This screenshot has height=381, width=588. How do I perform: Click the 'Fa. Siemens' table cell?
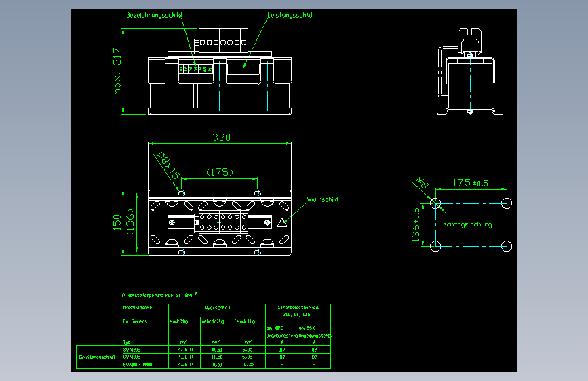pos(135,321)
